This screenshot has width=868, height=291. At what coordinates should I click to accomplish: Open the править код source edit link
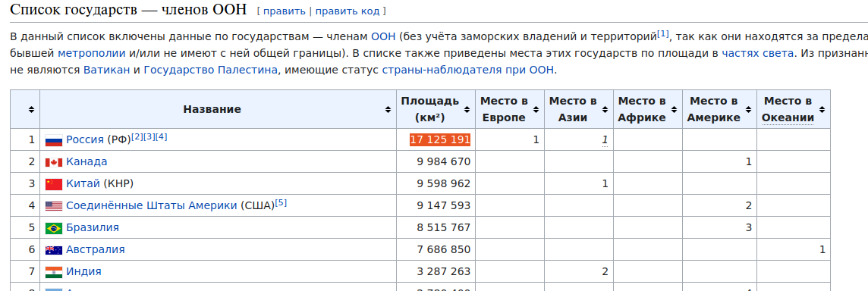click(348, 11)
